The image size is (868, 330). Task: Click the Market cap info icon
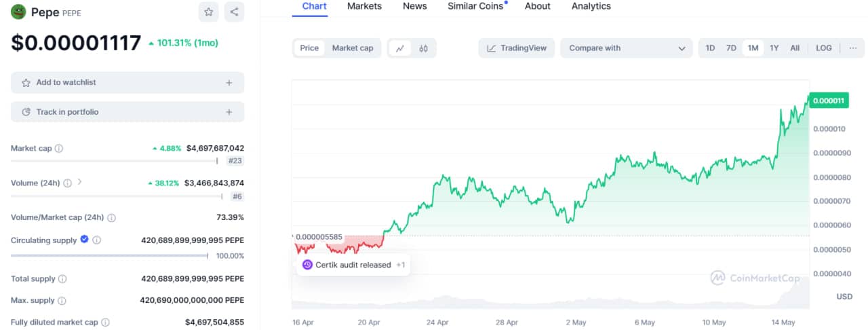(58, 149)
